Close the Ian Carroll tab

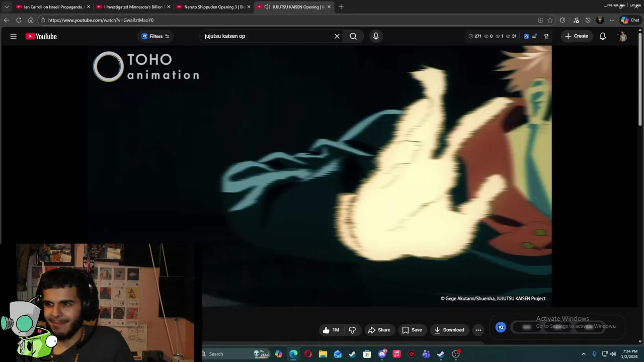tap(89, 7)
